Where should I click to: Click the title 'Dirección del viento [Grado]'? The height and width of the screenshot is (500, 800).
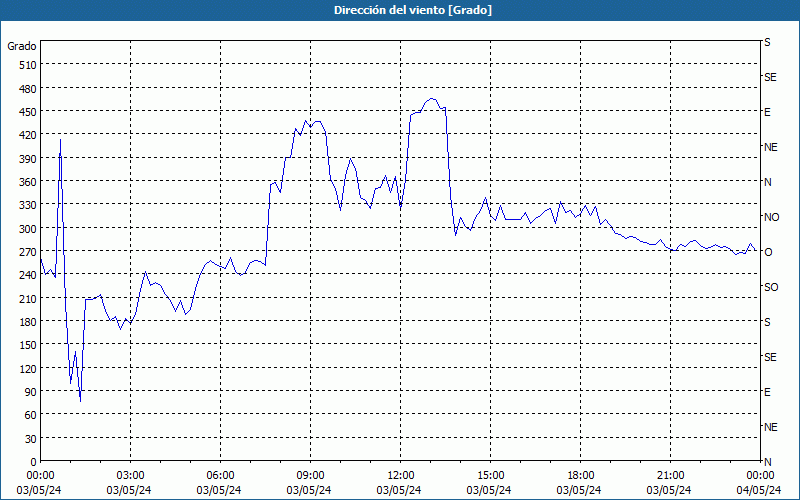tap(413, 10)
